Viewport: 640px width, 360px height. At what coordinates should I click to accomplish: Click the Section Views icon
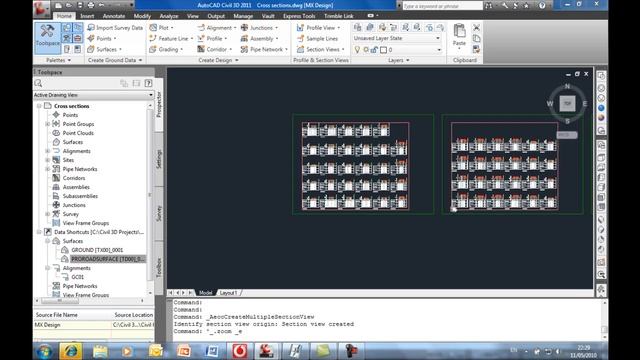300,49
